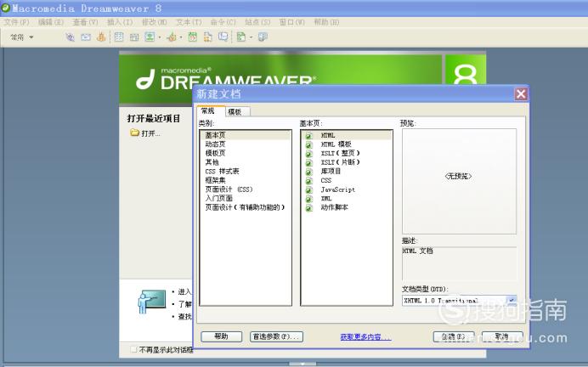Select 动态页 in the 类别 list

[246, 144]
